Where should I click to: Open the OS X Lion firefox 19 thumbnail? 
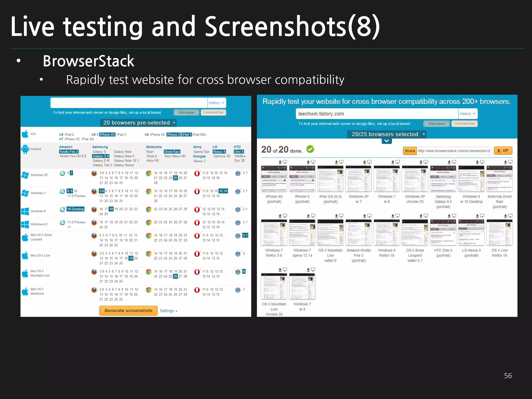(500, 232)
